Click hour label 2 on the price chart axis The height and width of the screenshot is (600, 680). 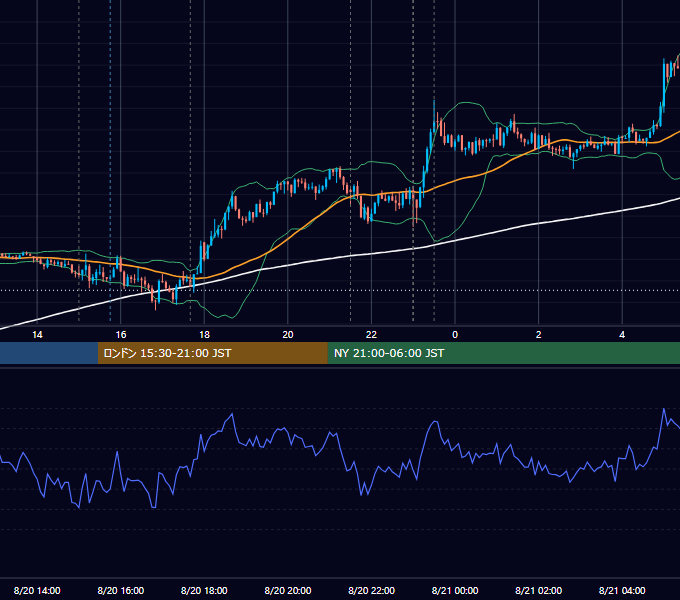539,334
